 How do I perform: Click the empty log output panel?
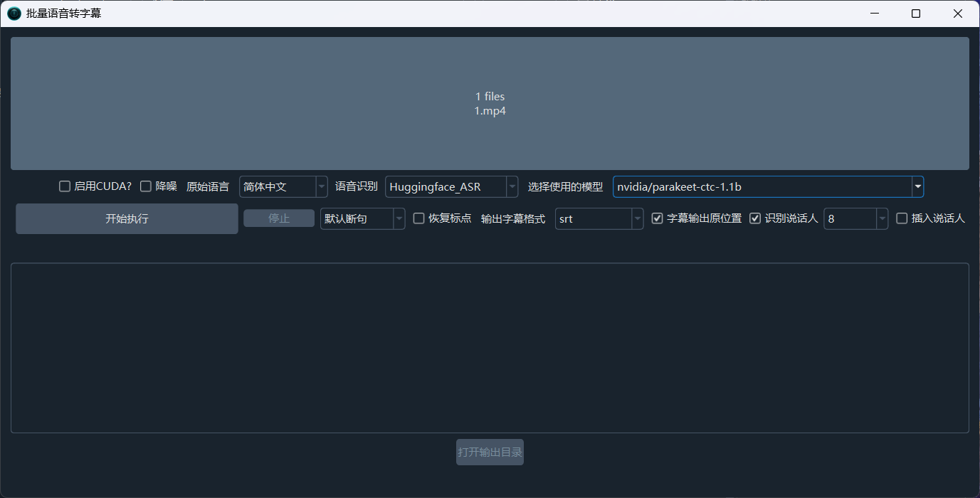point(490,347)
